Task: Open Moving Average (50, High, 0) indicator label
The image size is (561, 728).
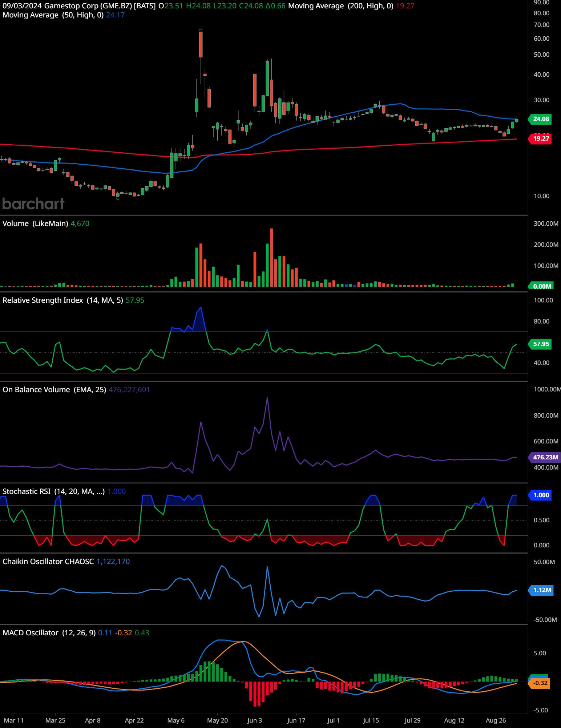Action: [x=53, y=15]
